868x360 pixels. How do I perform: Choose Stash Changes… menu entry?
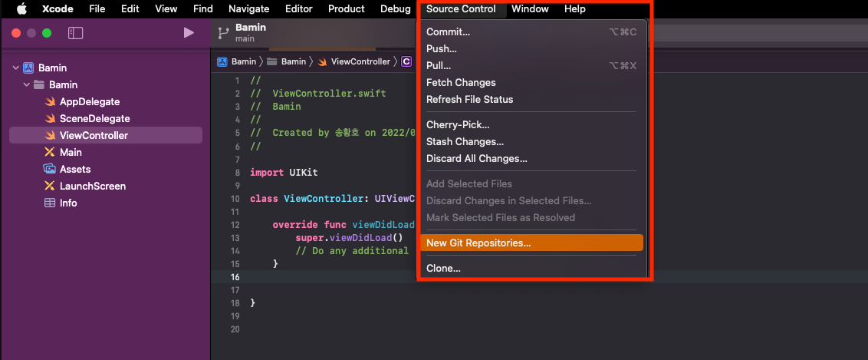pyautogui.click(x=531, y=142)
